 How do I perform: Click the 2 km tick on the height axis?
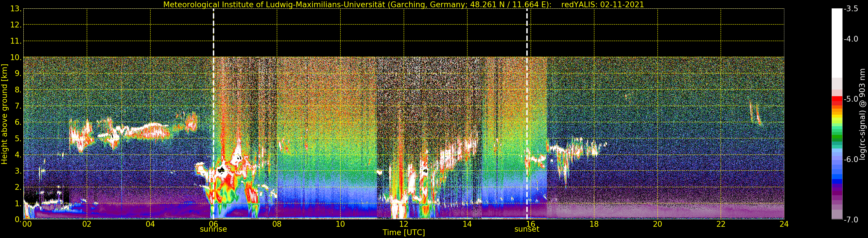coord(18,187)
